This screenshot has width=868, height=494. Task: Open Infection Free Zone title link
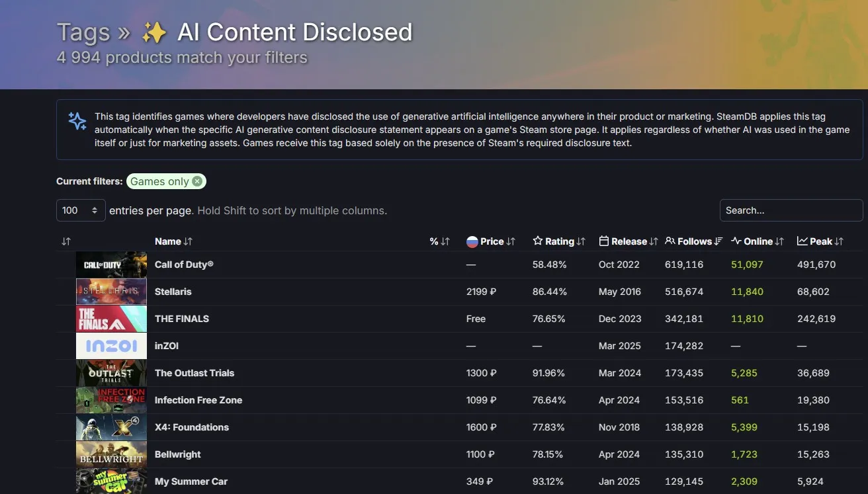[x=198, y=400]
